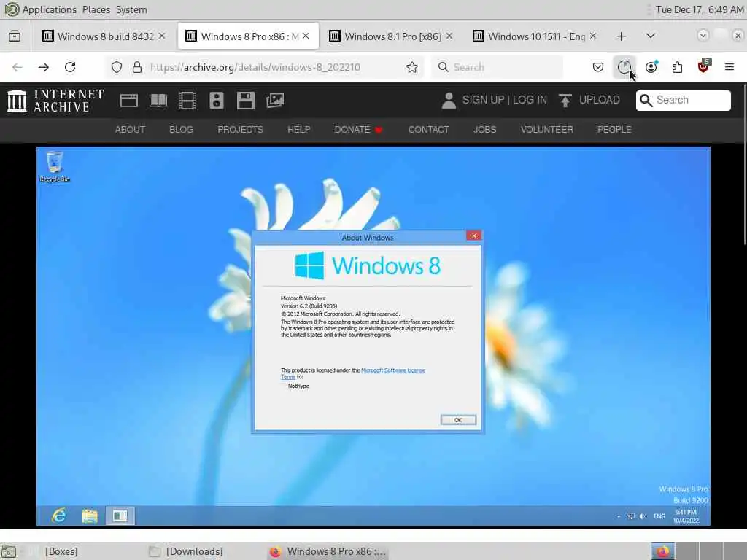Open the ABOUT navigation item

click(x=130, y=130)
